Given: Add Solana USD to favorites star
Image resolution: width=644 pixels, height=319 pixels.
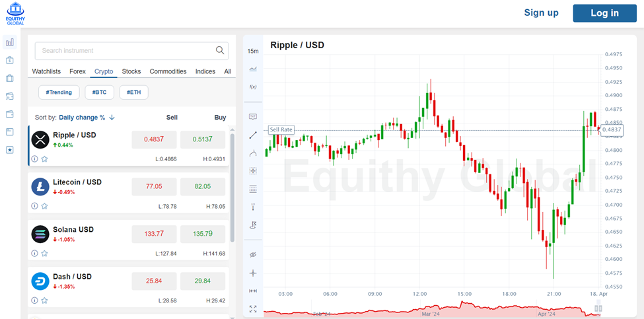Looking at the screenshot, I should pyautogui.click(x=44, y=253).
